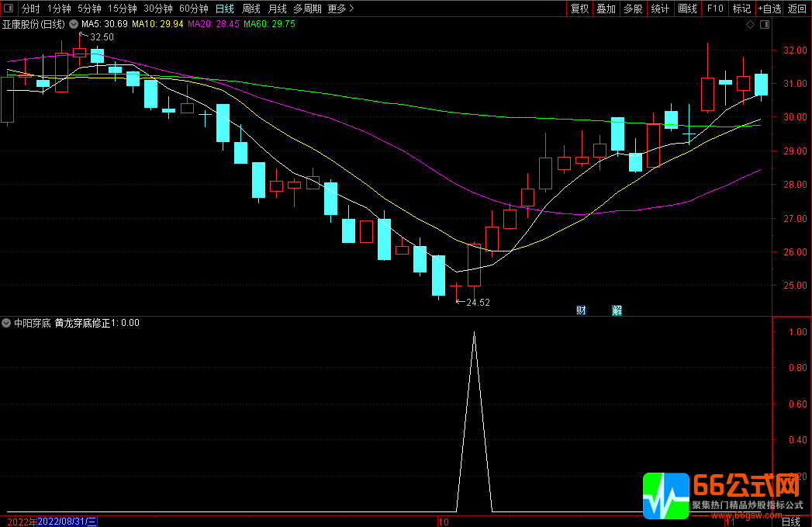Click the 标记 mark button
812x527 pixels.
pyautogui.click(x=741, y=9)
